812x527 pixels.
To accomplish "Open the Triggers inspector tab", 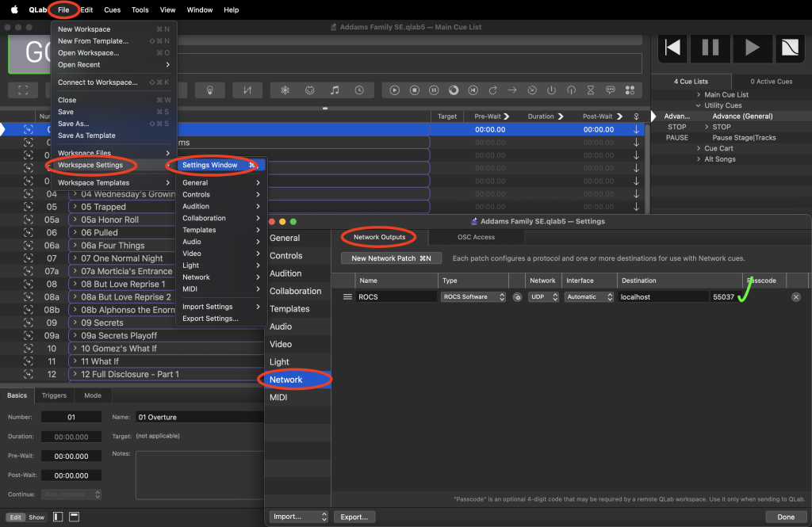I will (x=55, y=395).
